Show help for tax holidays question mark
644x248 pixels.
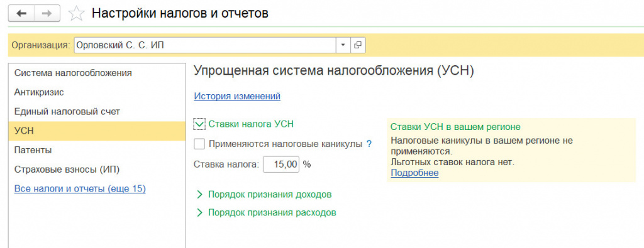click(x=369, y=144)
